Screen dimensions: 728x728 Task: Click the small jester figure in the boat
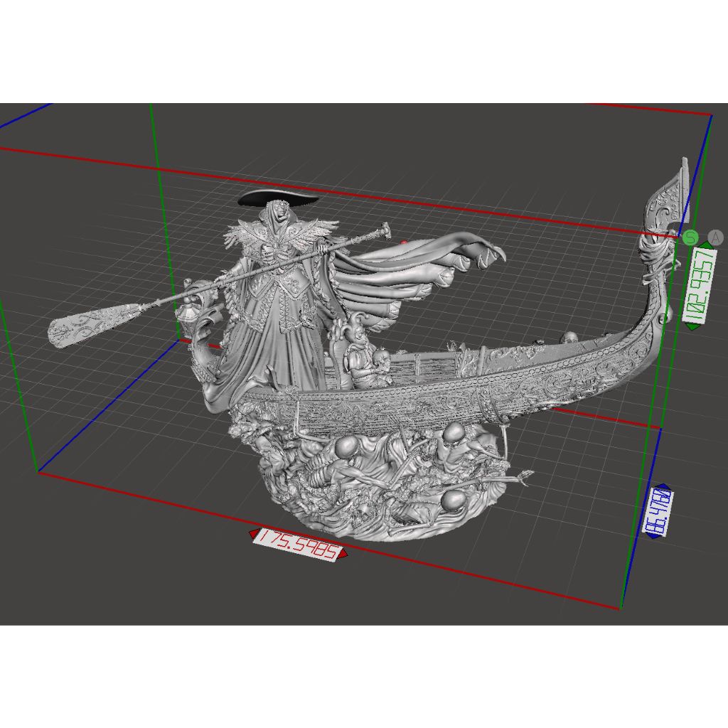[360, 353]
